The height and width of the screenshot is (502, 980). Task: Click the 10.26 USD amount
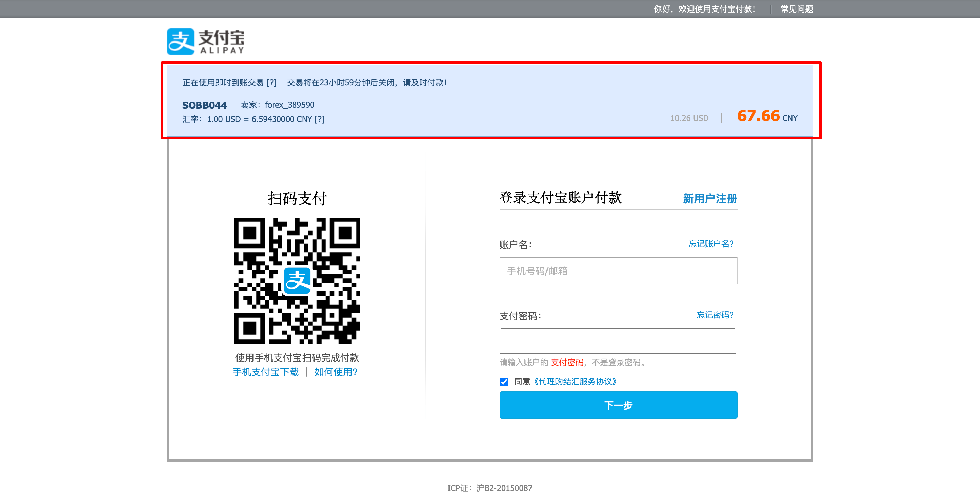coord(689,118)
